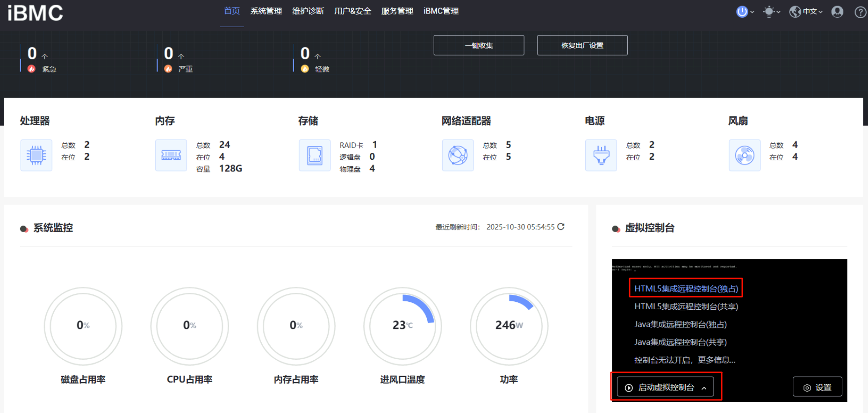The height and width of the screenshot is (413, 868).
Task: Select HTML5集成远程控制台(独占) option
Action: point(686,289)
